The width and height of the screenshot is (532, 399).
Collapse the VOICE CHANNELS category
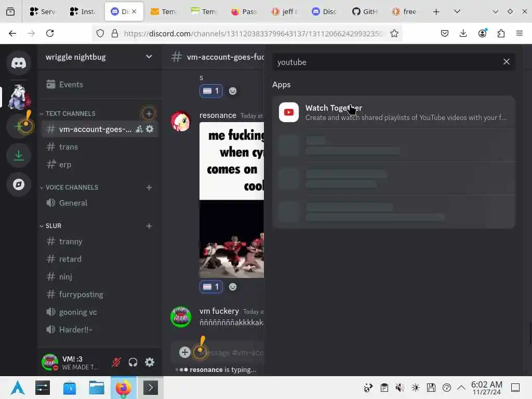(69, 188)
